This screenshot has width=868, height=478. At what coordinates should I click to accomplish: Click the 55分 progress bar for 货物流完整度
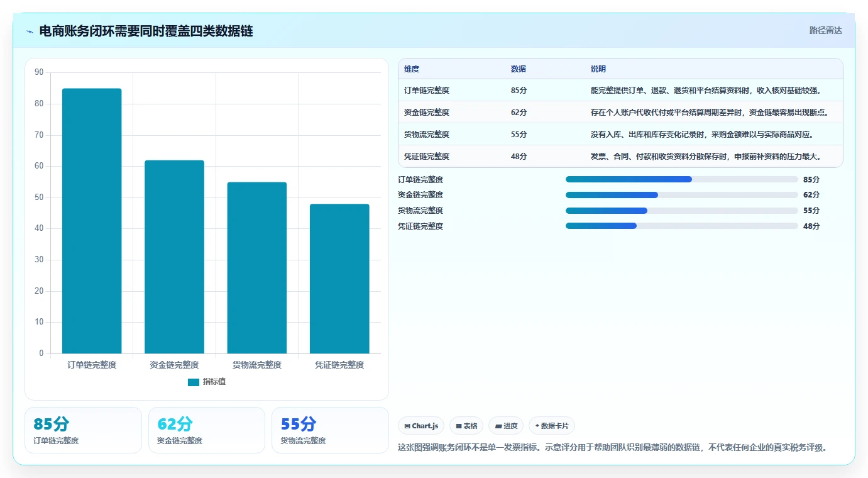[x=682, y=211]
